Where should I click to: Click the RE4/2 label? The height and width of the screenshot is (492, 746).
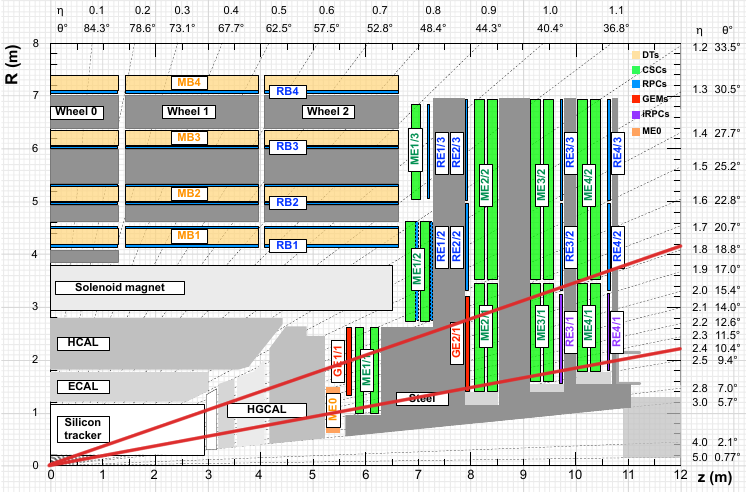click(618, 247)
